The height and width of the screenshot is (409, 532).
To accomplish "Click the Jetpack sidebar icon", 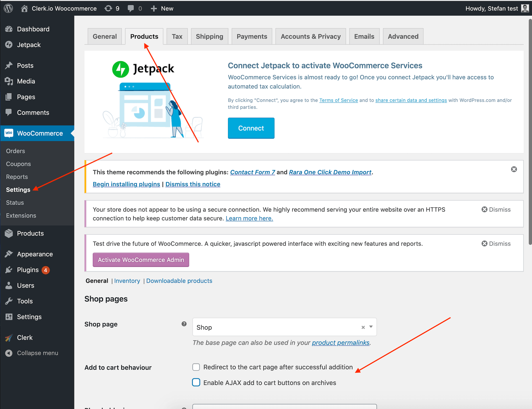I will click(x=9, y=45).
